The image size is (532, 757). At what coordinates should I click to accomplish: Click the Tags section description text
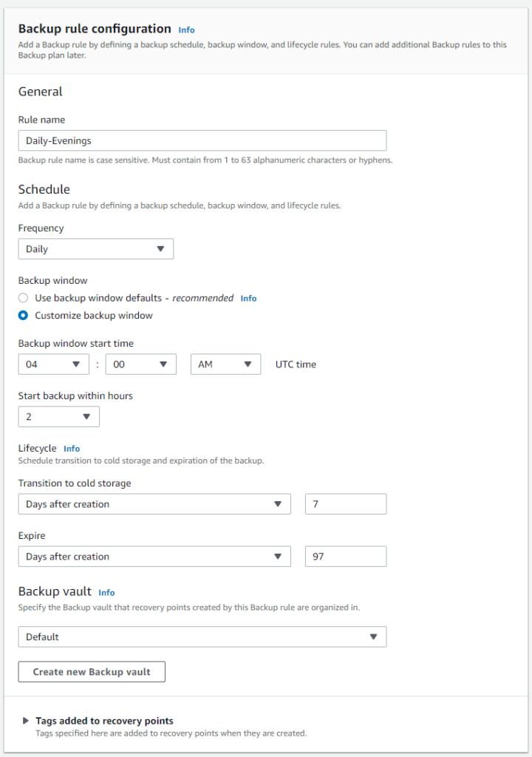(171, 733)
